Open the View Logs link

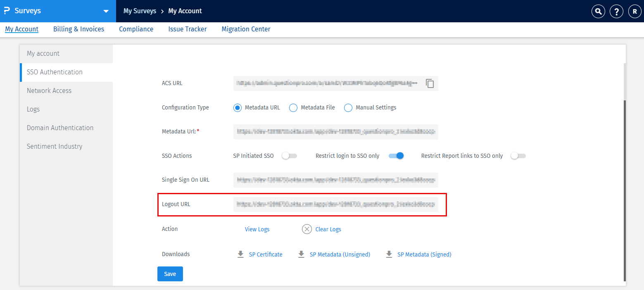click(257, 229)
